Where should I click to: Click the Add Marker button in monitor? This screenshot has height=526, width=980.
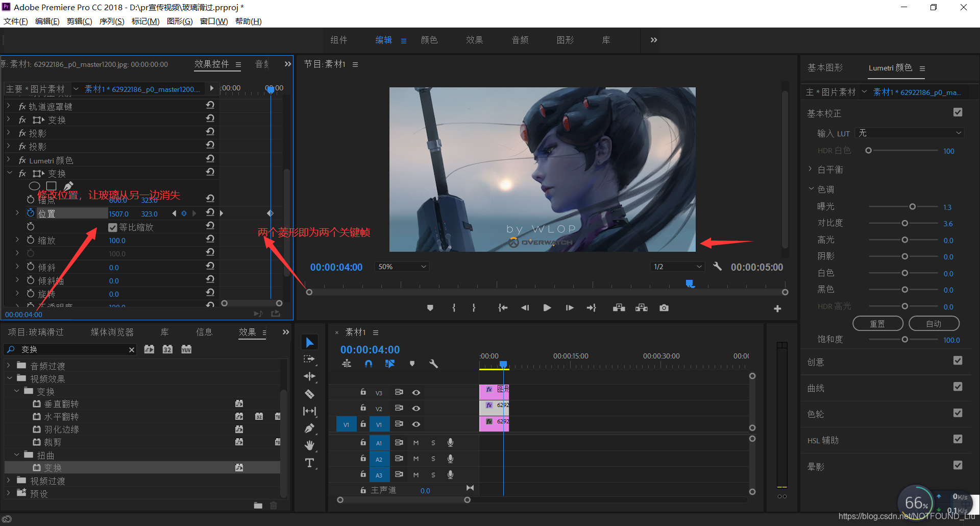(x=430, y=308)
